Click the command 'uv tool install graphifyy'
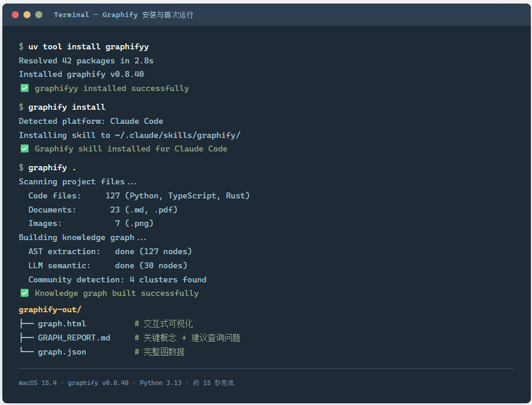Screen dimensions: 532x405 (x=89, y=47)
